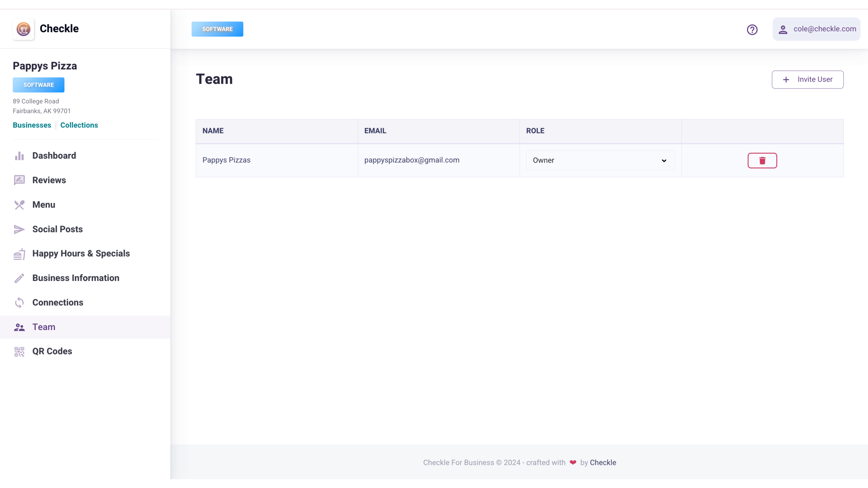
Task: Select the Team sidebar item
Action: point(85,327)
